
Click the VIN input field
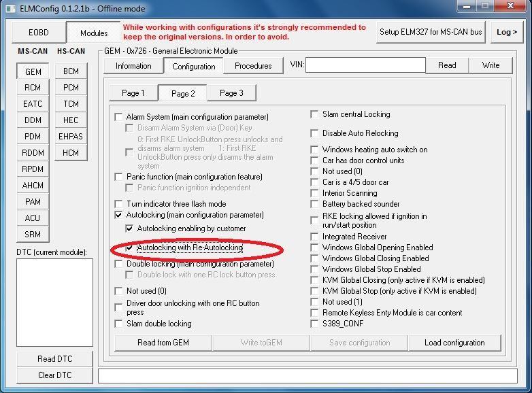(x=365, y=65)
